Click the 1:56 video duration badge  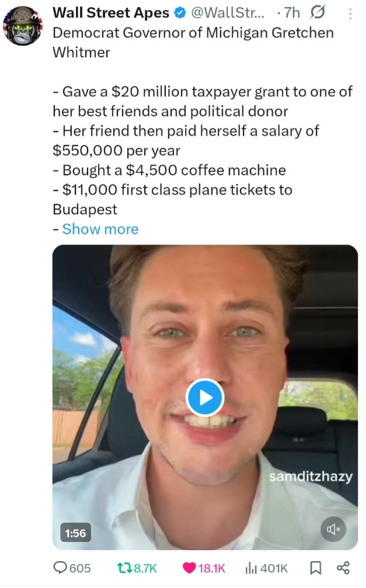point(75,533)
